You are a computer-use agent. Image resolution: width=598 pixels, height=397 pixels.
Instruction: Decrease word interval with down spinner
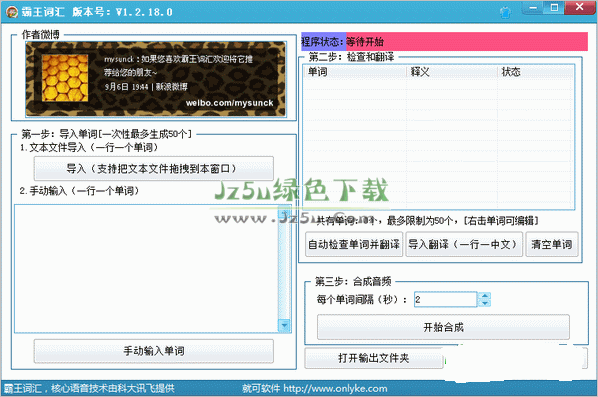coord(484,303)
